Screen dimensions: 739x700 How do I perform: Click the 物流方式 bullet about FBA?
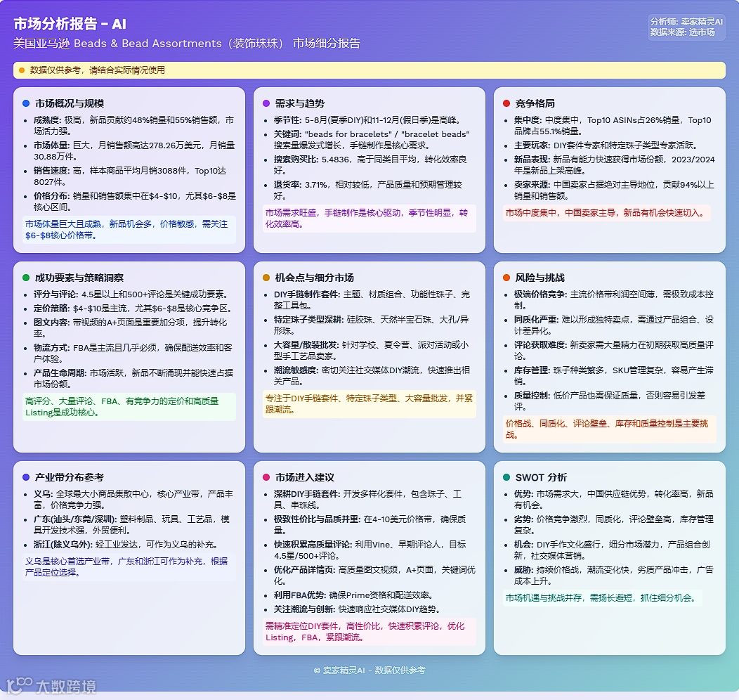[x=133, y=353]
